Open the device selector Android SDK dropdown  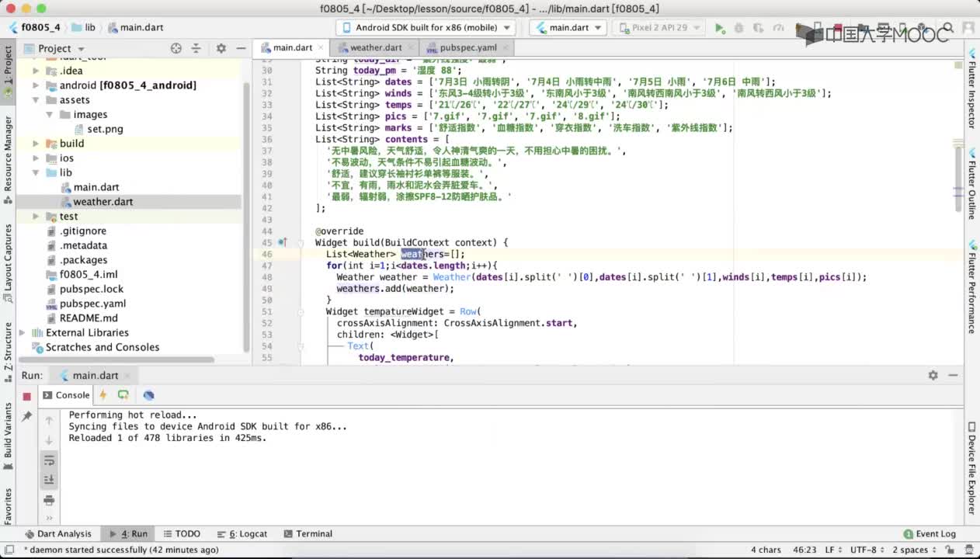click(x=426, y=27)
